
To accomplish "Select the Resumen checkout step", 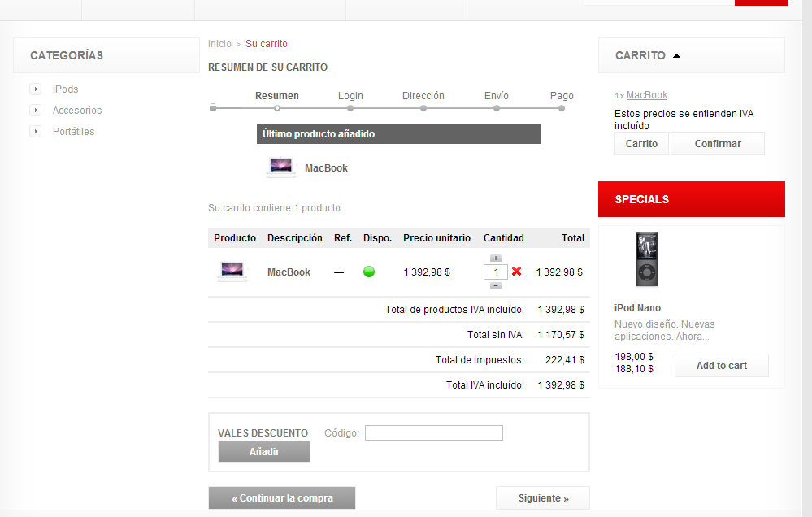I will click(277, 96).
